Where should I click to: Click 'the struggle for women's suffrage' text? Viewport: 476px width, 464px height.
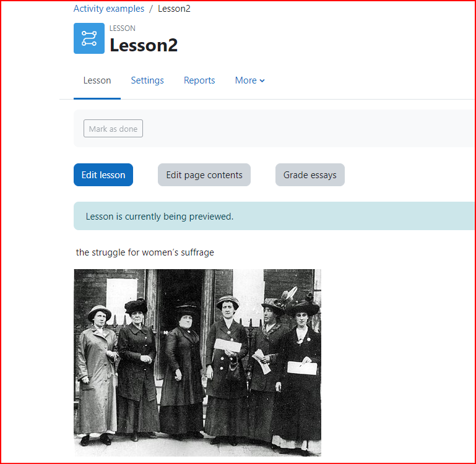click(145, 252)
